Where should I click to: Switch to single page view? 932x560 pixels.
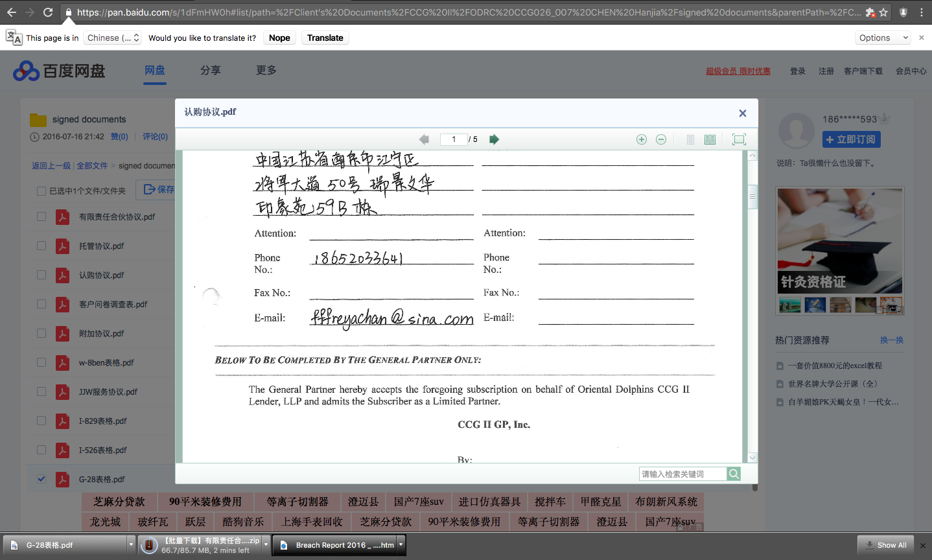(690, 139)
